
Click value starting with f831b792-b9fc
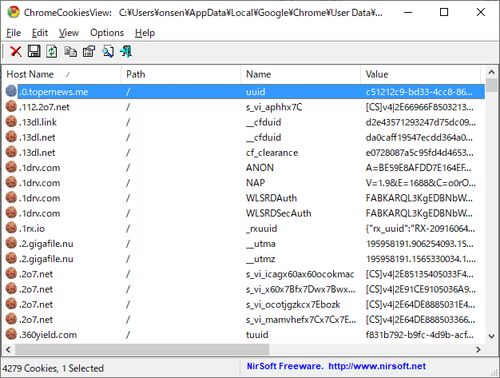click(x=419, y=335)
